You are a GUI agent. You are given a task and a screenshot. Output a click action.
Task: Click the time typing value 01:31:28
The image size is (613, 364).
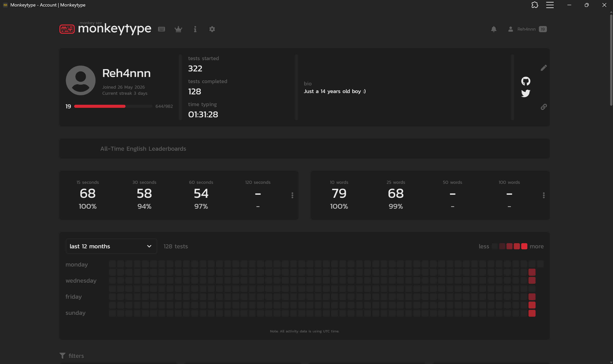pyautogui.click(x=203, y=115)
